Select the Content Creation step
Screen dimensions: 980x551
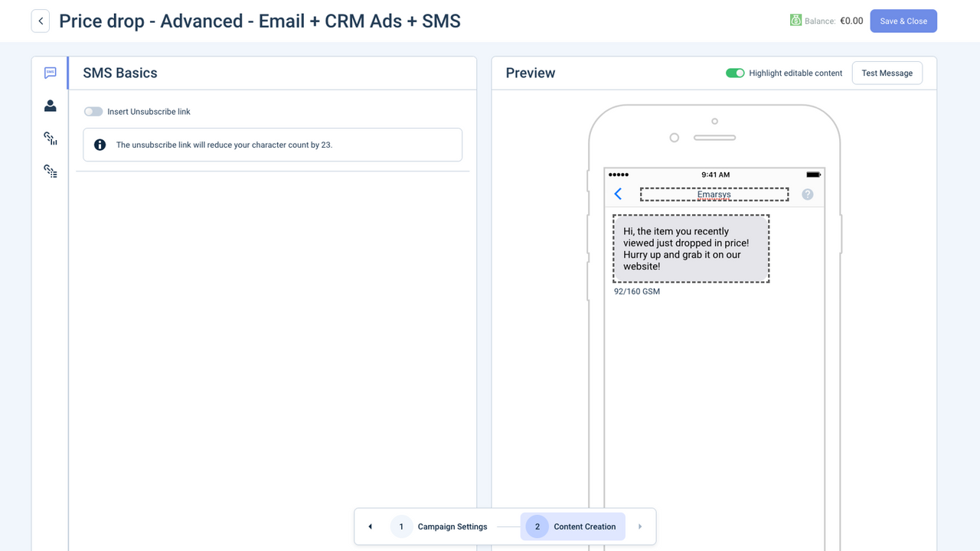[x=584, y=527]
